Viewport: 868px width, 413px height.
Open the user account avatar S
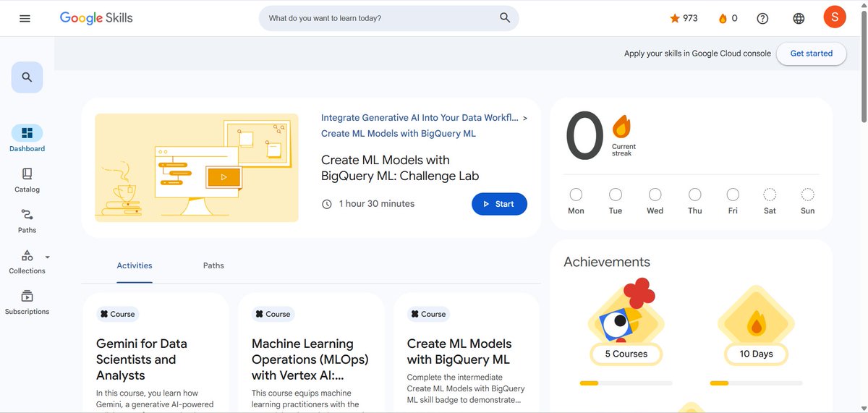coord(835,17)
